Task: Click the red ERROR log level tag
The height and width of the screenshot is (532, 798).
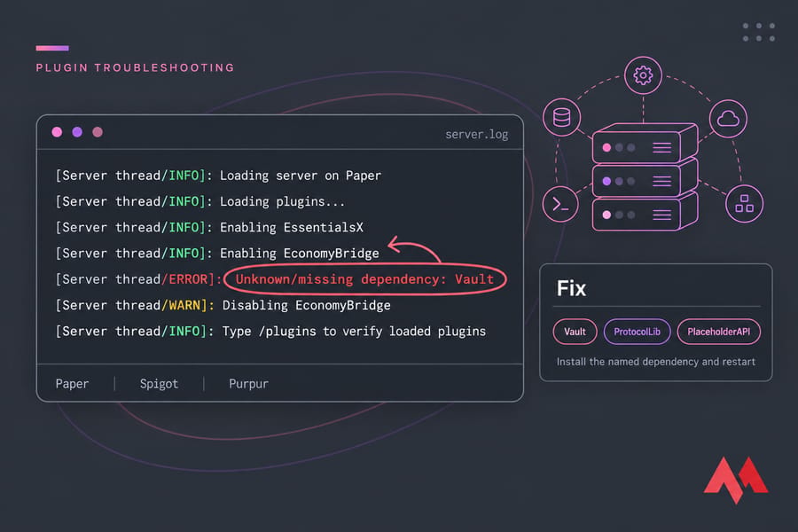Action: pos(188,279)
